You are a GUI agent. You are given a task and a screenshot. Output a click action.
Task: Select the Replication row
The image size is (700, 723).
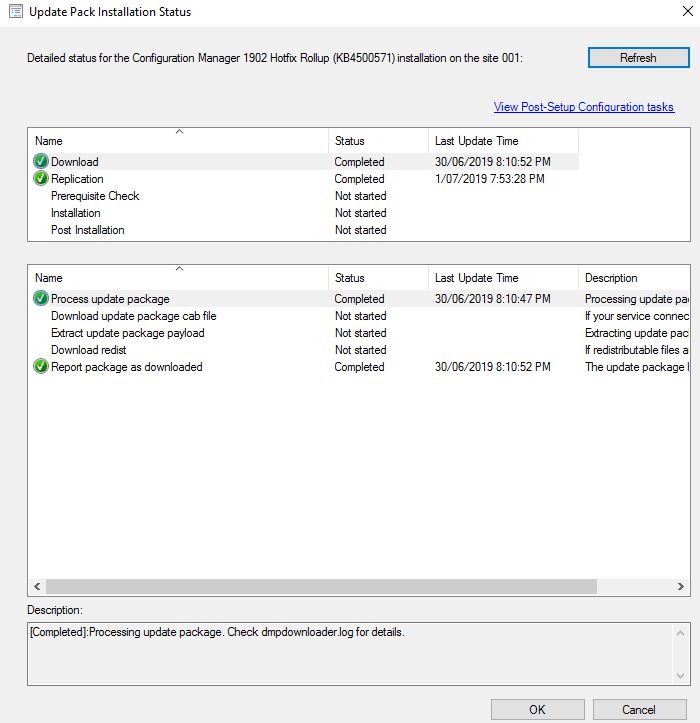click(x=305, y=178)
